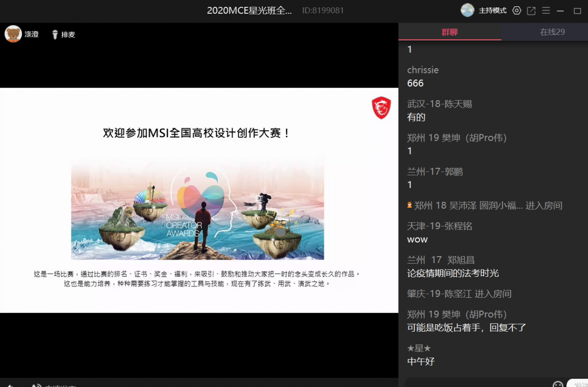Click slide line starting 这也是能力培养
The width and height of the screenshot is (588, 387).
[x=197, y=284]
